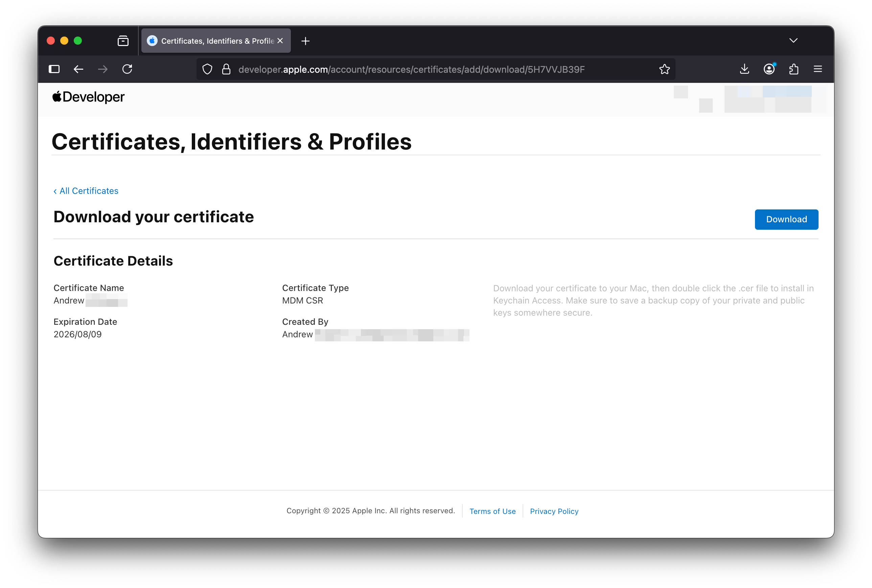Open tracking protection shield icon

207,69
